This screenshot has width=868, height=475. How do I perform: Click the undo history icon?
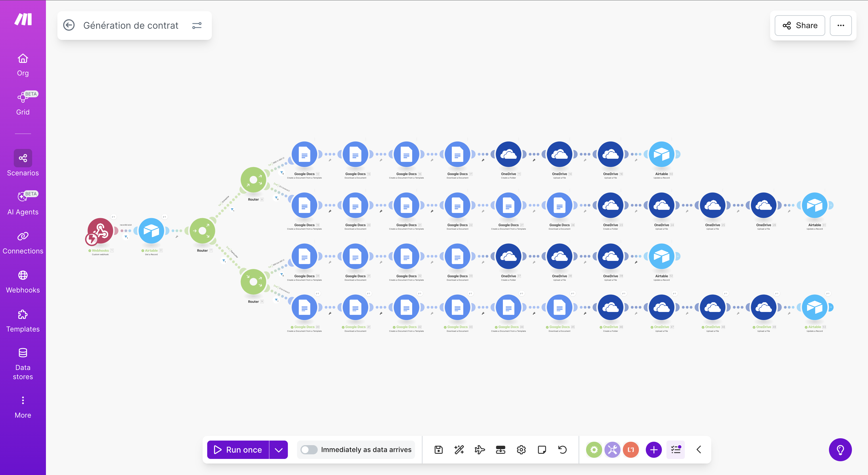pos(562,449)
